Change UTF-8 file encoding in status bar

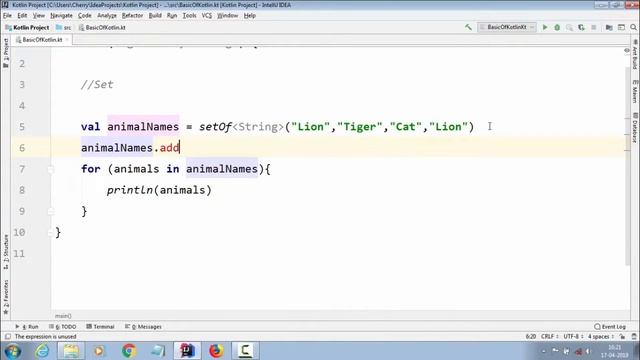573,337
